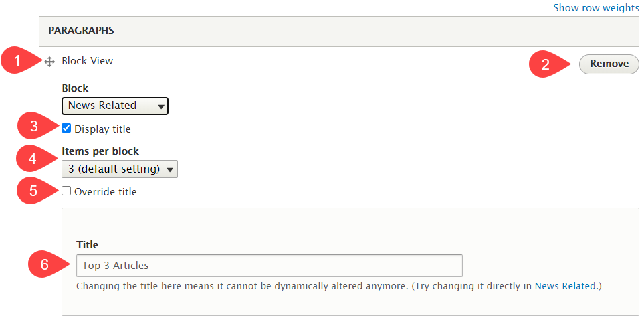Screen dimensions: 644x320
Task: Enable the Override title checkbox
Action: tap(66, 191)
